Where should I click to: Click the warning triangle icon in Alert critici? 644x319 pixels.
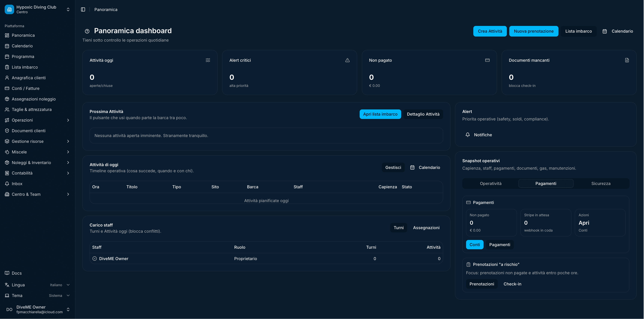coord(348,60)
